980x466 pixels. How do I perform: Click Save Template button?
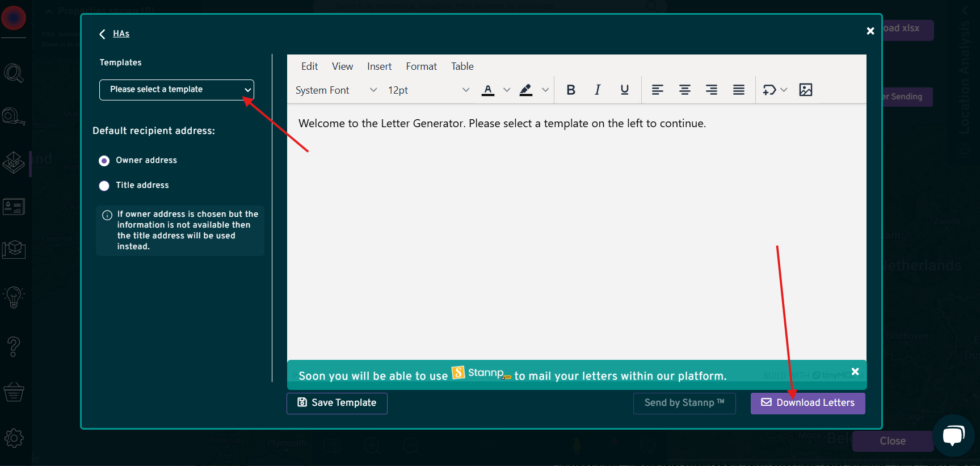point(337,403)
